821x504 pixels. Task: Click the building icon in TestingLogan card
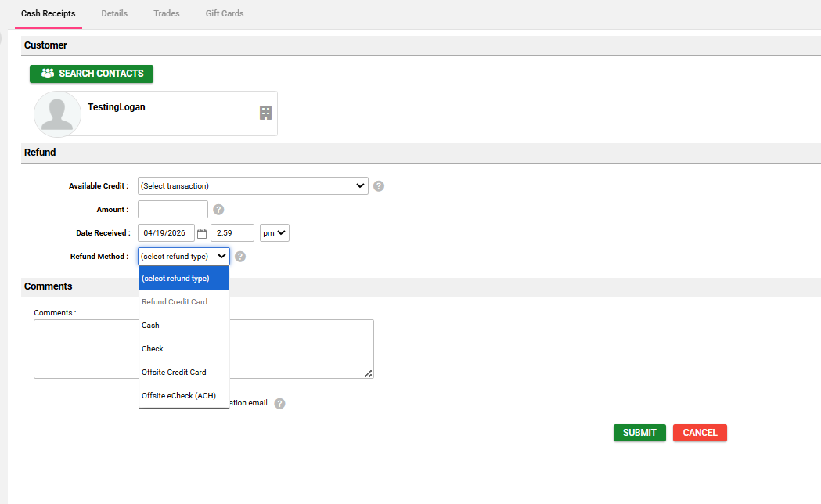(265, 113)
